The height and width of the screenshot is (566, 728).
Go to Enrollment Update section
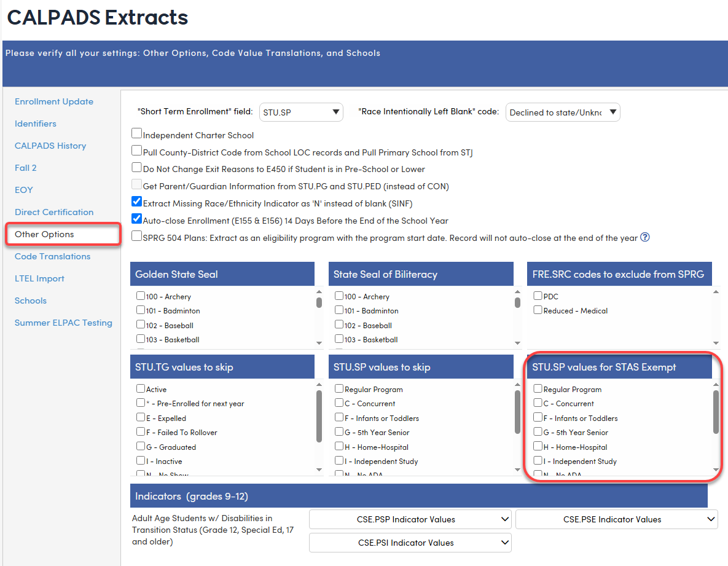[x=54, y=101]
